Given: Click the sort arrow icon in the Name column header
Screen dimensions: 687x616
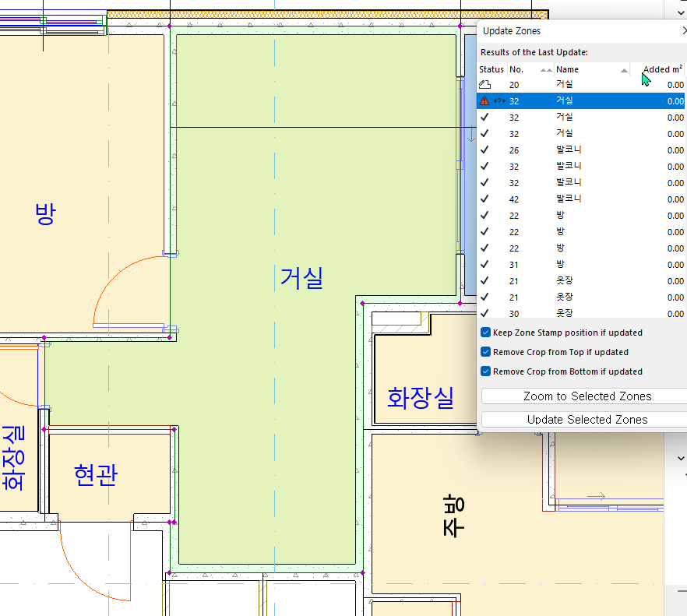Looking at the screenshot, I should pyautogui.click(x=623, y=70).
